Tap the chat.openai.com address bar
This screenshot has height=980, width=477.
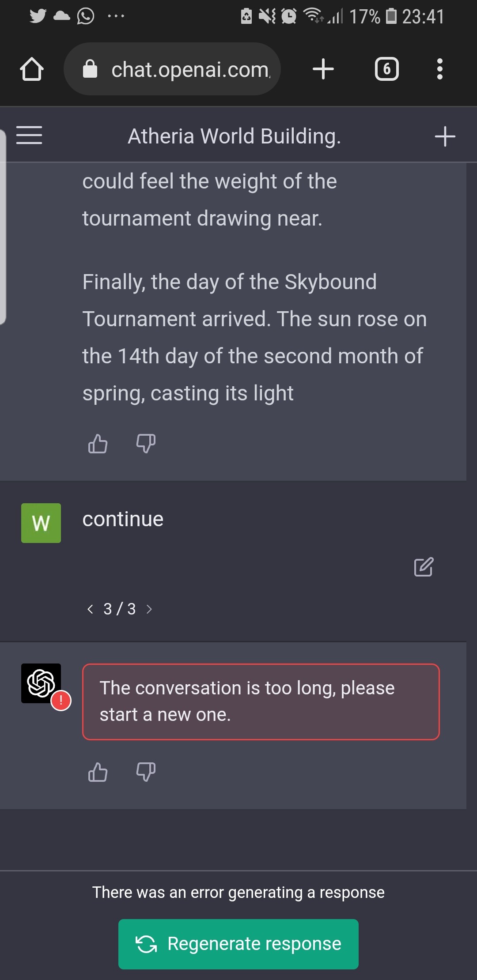click(x=190, y=69)
